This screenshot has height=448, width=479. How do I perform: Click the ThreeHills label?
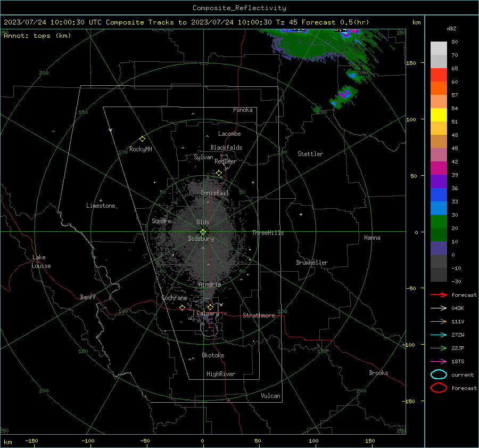tap(268, 233)
